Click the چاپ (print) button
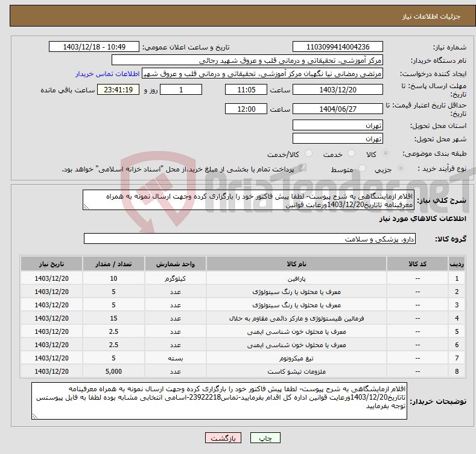Image resolution: width=476 pixels, height=454 pixels. click(265, 438)
